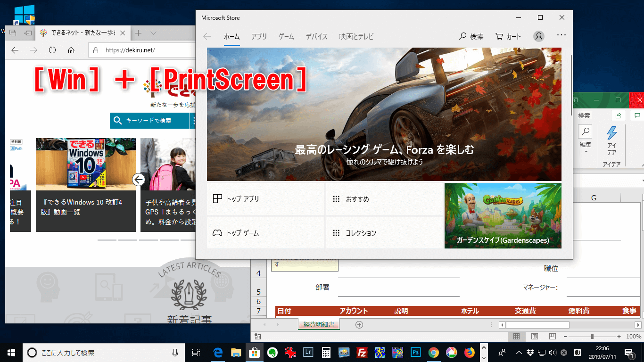Open Evernote from the taskbar
644x362 pixels.
pos(272,352)
